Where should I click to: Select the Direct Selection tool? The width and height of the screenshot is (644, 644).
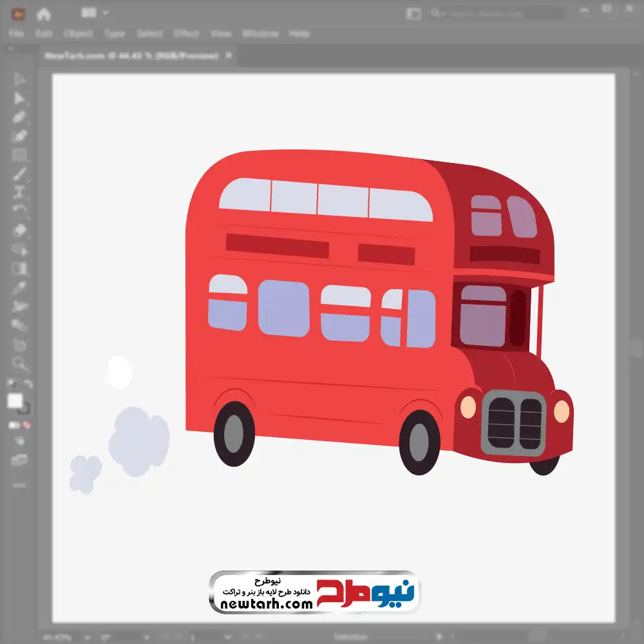[x=19, y=99]
